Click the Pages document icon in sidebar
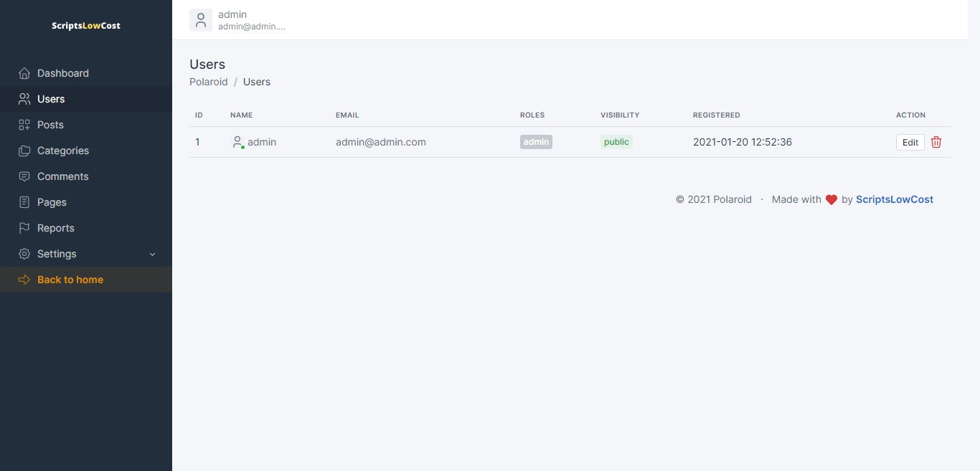 click(24, 202)
